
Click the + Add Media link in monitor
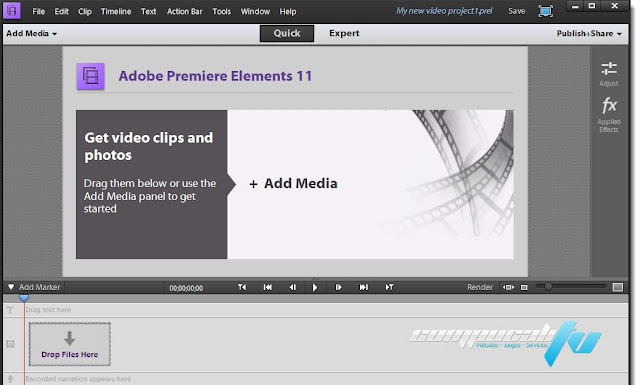pos(293,183)
